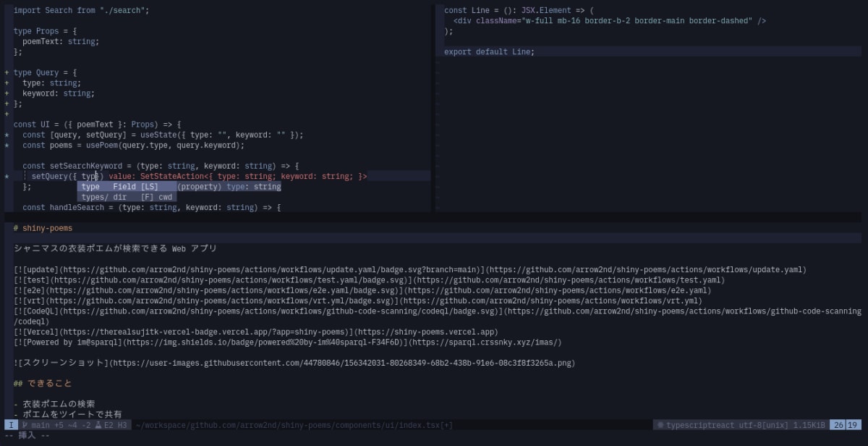Click the typescriptreact filetype icon

click(x=660, y=425)
